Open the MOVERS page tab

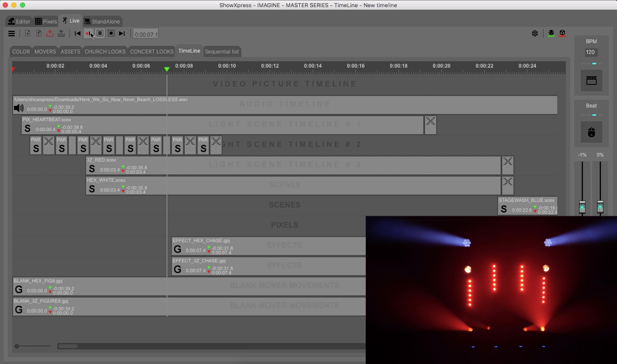tap(45, 52)
